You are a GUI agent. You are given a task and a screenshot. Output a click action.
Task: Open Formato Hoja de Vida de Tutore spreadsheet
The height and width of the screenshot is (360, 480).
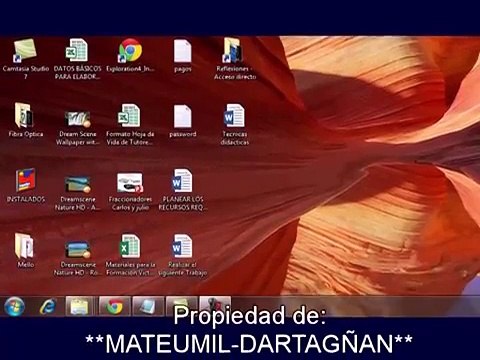tap(130, 124)
